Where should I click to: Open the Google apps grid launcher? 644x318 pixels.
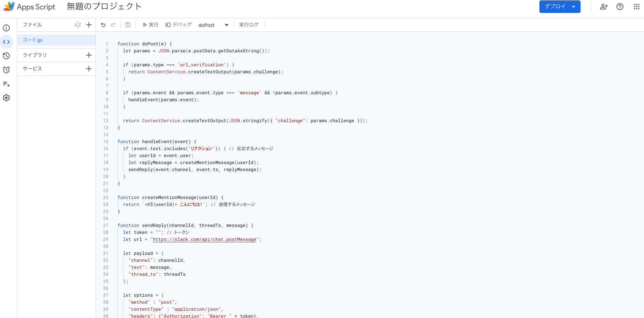click(636, 7)
